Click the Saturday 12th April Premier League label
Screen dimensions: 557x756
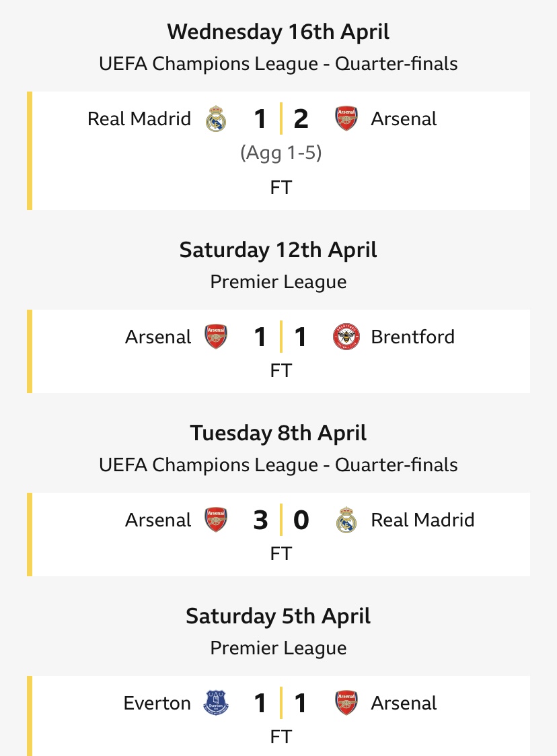(x=278, y=282)
